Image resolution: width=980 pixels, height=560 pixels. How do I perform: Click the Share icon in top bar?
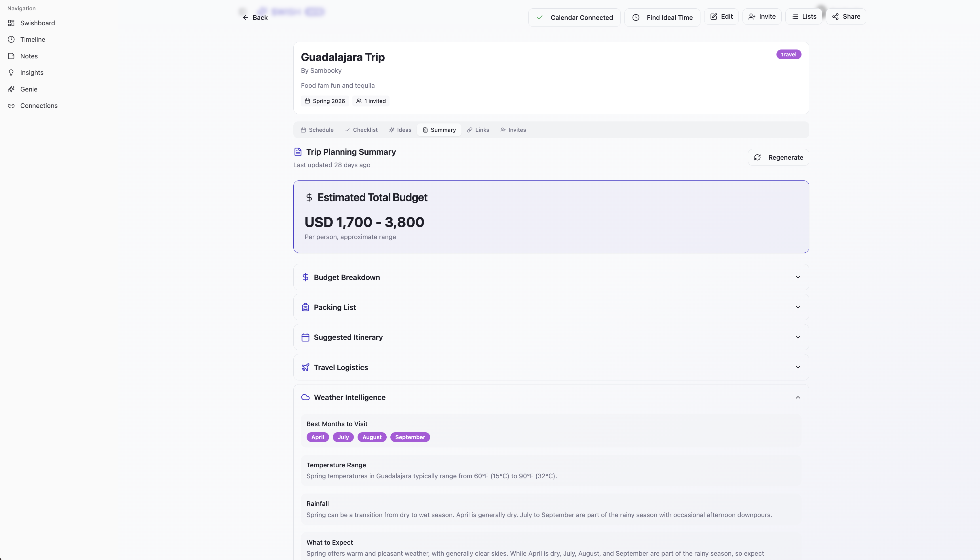(835, 16)
